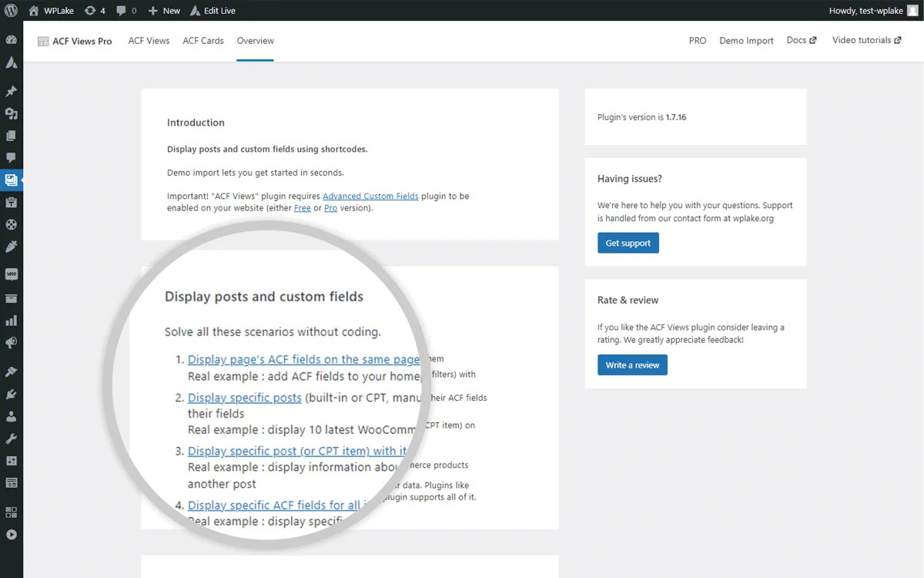Open the Docs external link

coord(802,40)
